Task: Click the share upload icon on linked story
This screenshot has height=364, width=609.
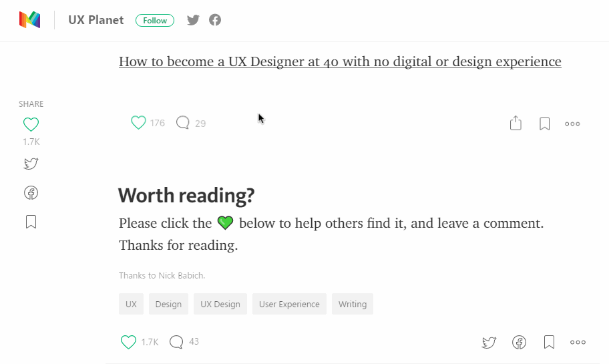Action: coord(516,123)
